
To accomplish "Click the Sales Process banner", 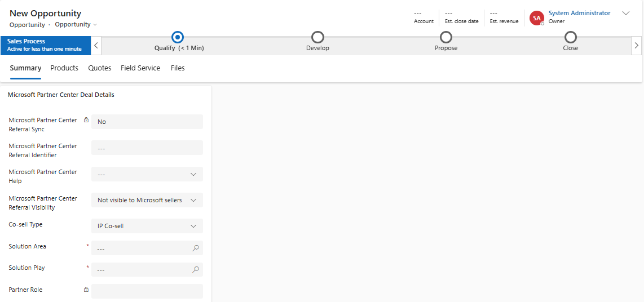I will pos(46,45).
